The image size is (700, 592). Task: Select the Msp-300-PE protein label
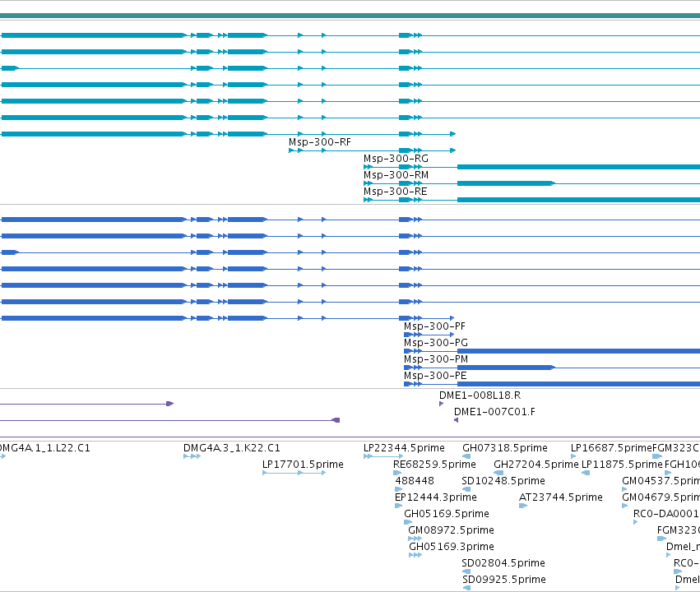pyautogui.click(x=435, y=376)
